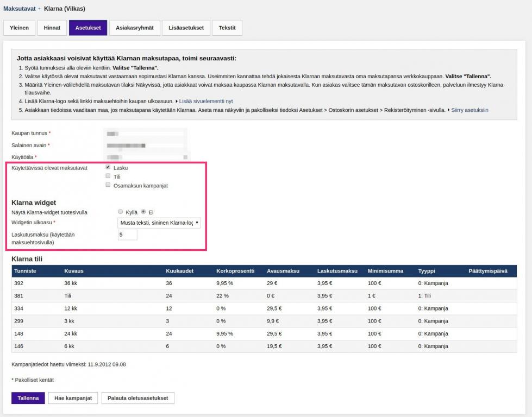Click the '22 %' interest cell
The height and width of the screenshot is (417, 532).
point(222,295)
